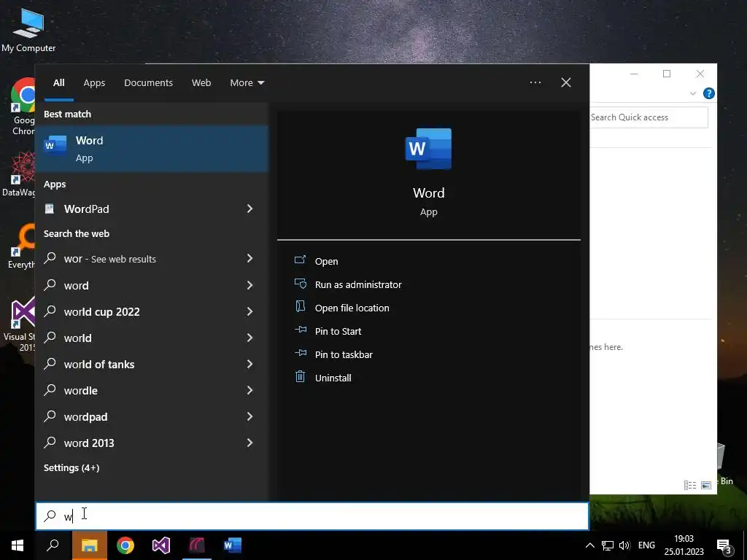Open the volume speaker tray icon
747x560 pixels.
(x=624, y=545)
